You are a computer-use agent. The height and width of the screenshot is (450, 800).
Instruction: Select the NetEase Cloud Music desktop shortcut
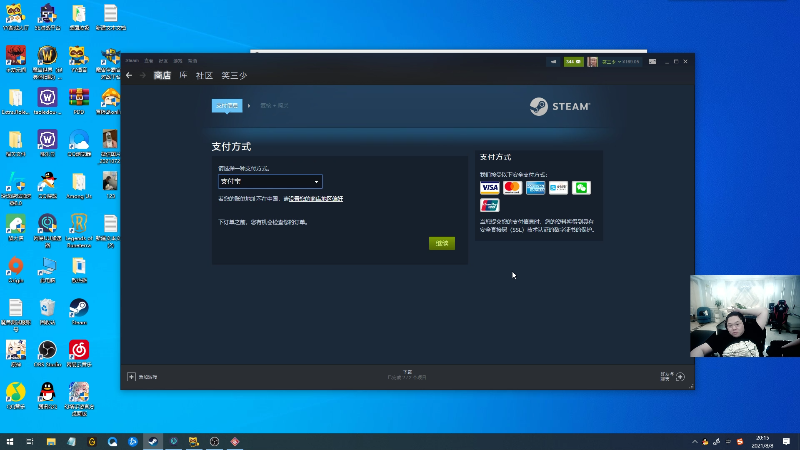(x=79, y=354)
